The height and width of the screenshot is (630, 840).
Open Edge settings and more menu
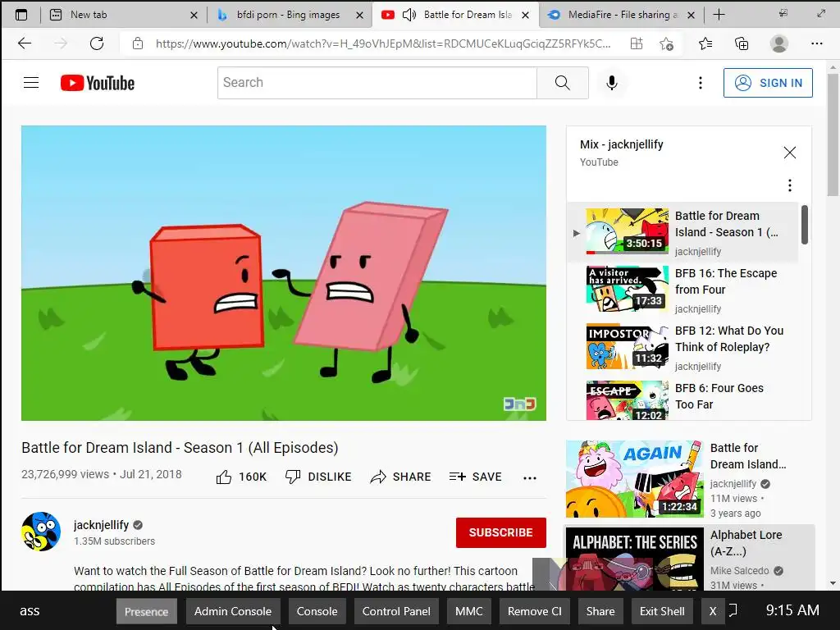816,43
